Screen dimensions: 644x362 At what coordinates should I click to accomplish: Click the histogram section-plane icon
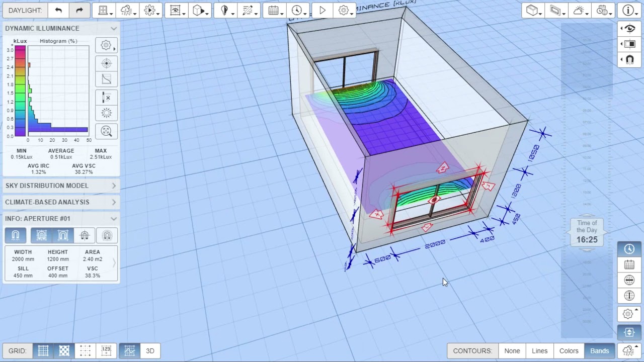pyautogui.click(x=106, y=79)
